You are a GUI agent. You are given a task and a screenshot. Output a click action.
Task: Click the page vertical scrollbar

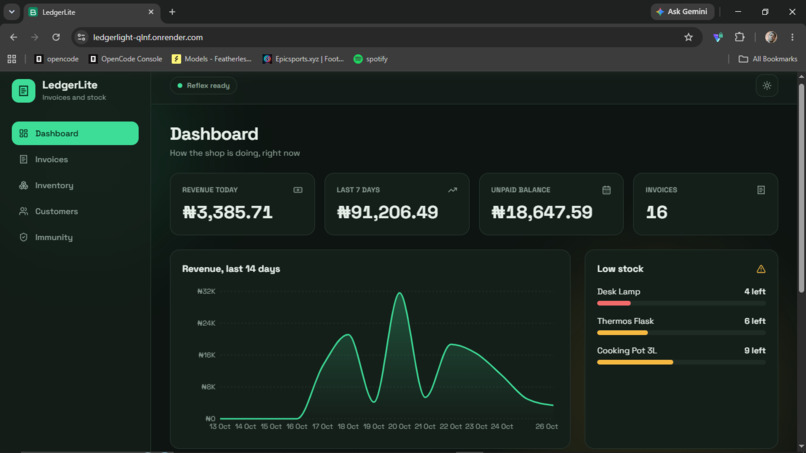801,189
